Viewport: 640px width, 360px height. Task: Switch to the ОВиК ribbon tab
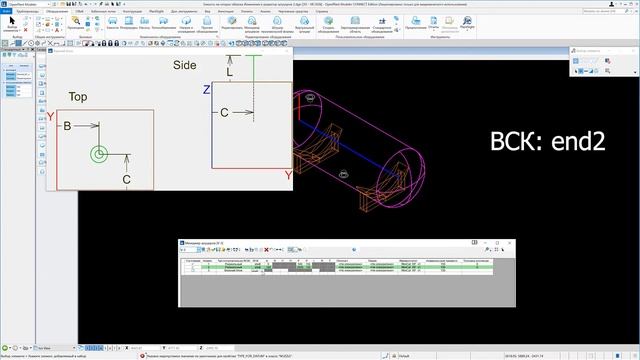pyautogui.click(x=80, y=11)
